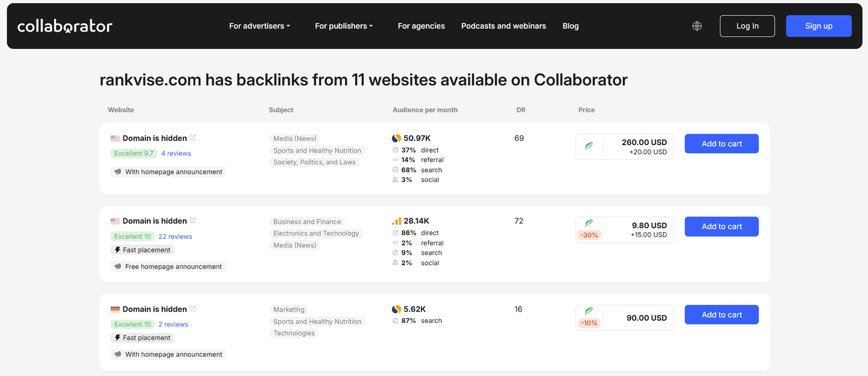
Task: Open external link icon beside 2 reviews domain
Action: click(193, 309)
